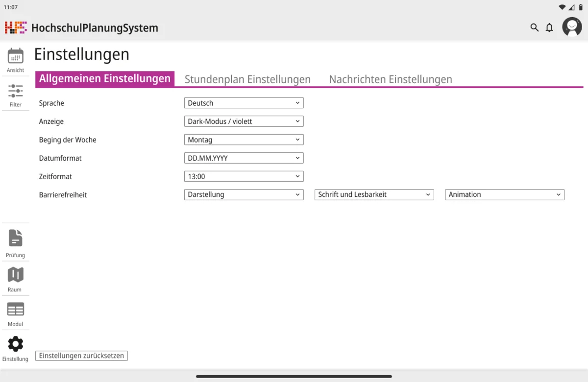Select the Modul table icon
The height and width of the screenshot is (382, 588).
(x=15, y=310)
